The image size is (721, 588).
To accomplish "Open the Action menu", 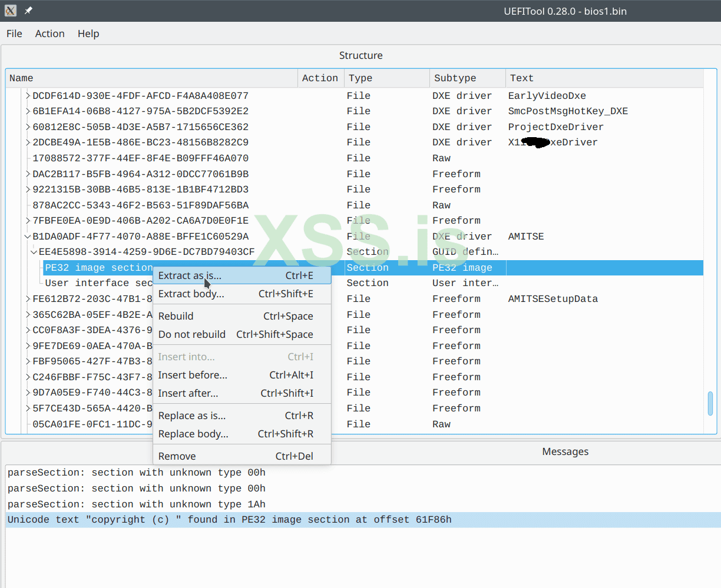I will [x=49, y=34].
